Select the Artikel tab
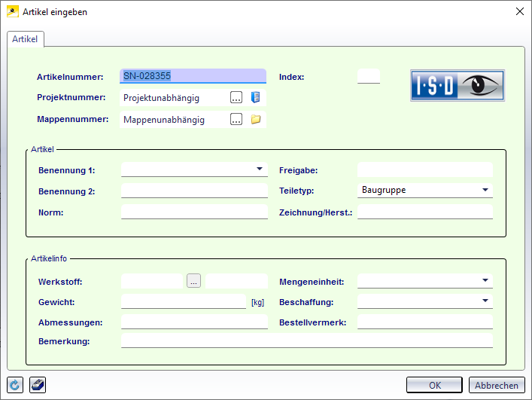532x400 pixels. tap(26, 38)
